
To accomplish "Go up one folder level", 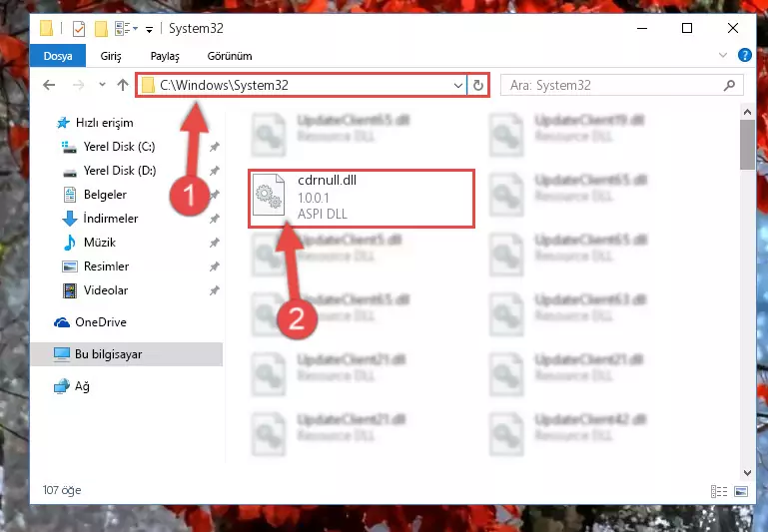I will point(123,85).
